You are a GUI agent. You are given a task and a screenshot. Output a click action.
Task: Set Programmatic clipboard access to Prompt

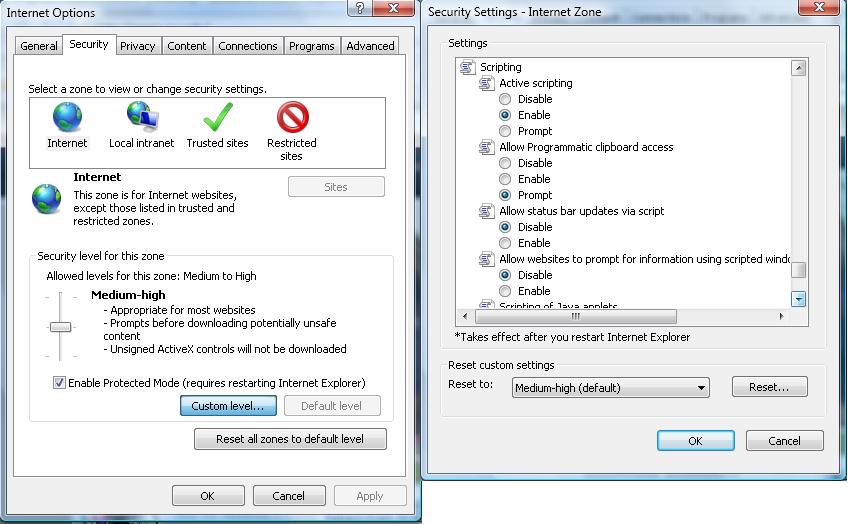tap(505, 195)
